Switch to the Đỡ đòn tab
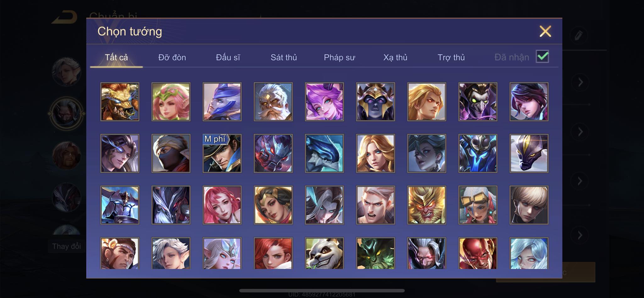Viewport: 644px width, 298px height. click(172, 57)
